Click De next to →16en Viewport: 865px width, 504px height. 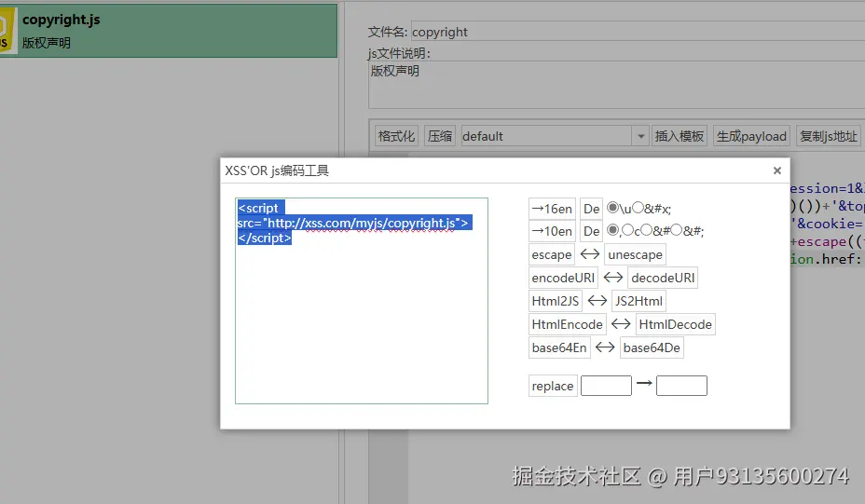coord(591,209)
